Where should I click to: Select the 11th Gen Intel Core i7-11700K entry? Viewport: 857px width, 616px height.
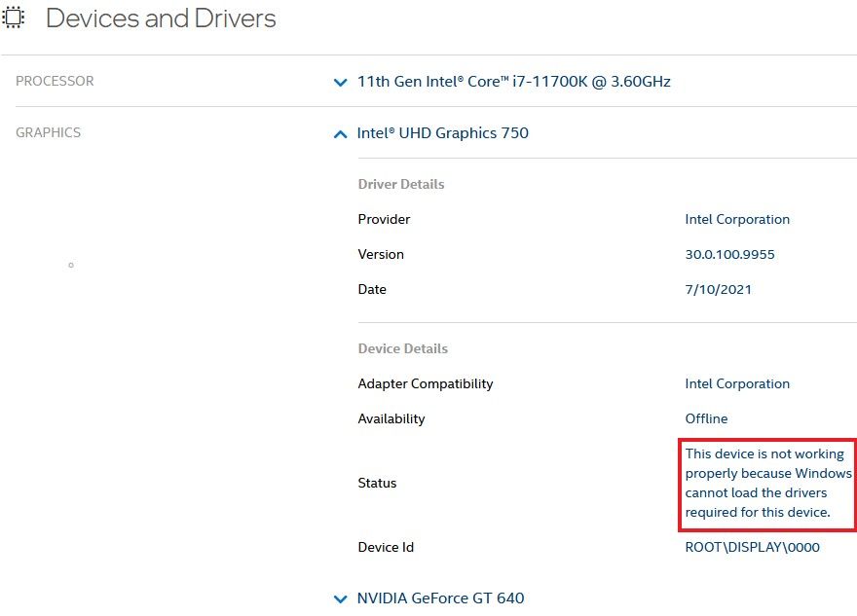tap(513, 83)
